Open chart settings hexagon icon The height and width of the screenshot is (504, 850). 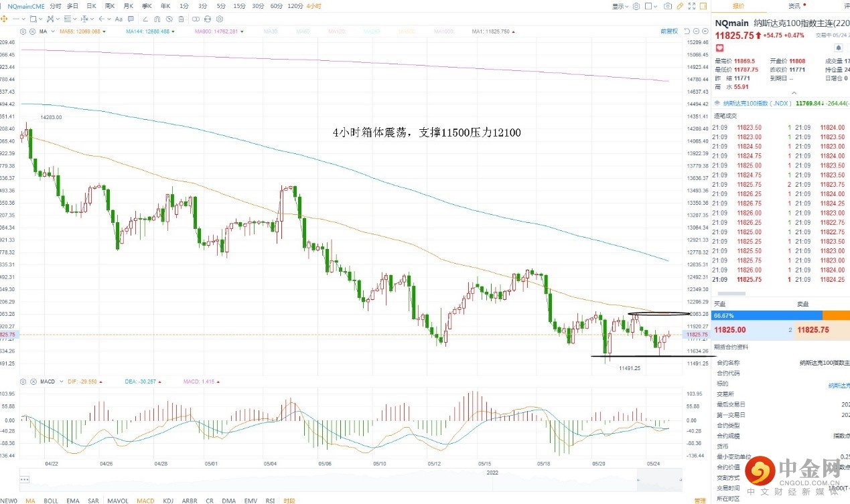pos(636,6)
